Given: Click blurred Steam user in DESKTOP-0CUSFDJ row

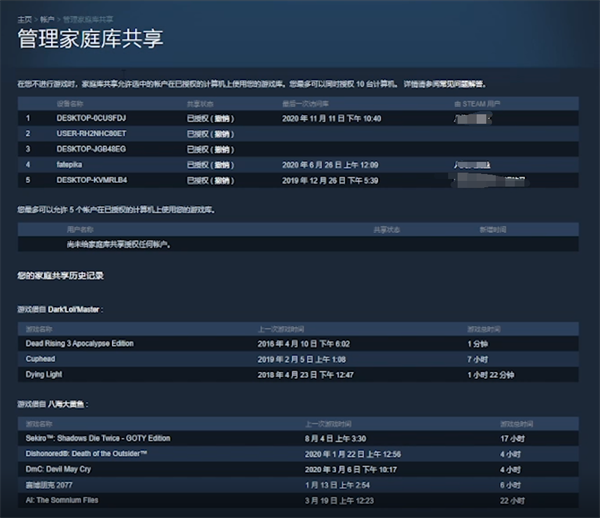Looking at the screenshot, I should click(473, 119).
